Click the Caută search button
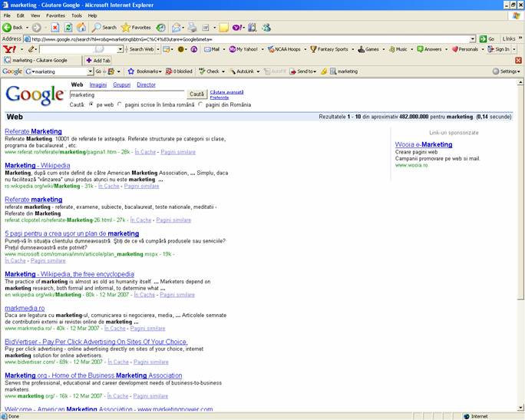 click(x=196, y=94)
